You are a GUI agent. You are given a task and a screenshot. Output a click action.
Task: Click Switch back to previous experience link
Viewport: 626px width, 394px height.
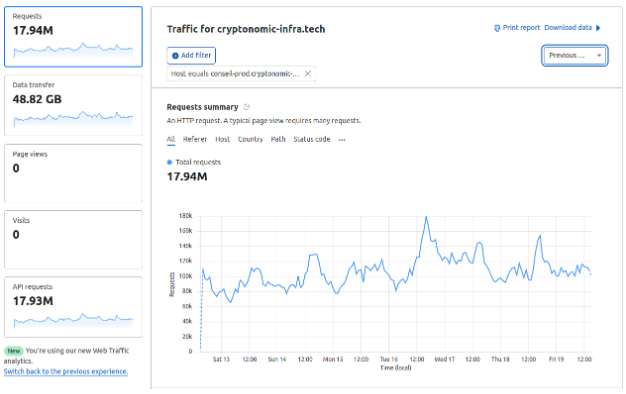pyautogui.click(x=66, y=371)
